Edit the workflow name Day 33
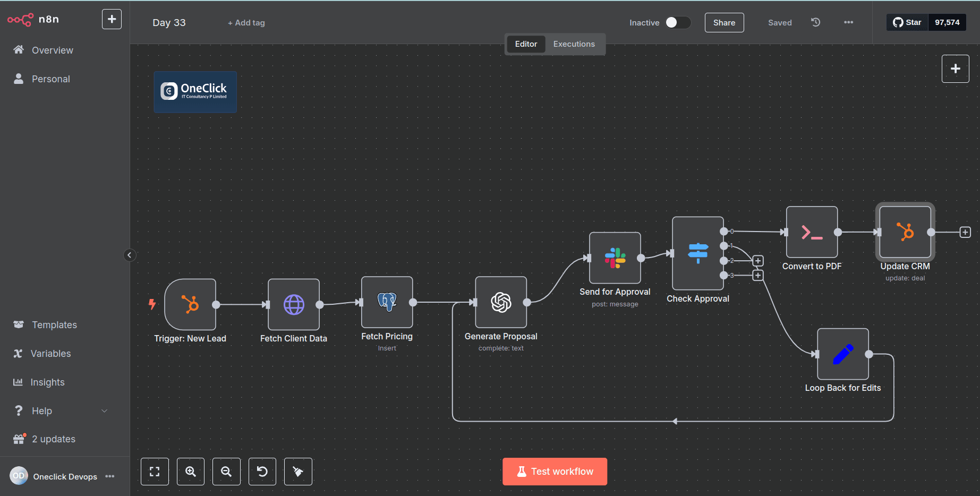This screenshot has height=496, width=980. [x=169, y=23]
